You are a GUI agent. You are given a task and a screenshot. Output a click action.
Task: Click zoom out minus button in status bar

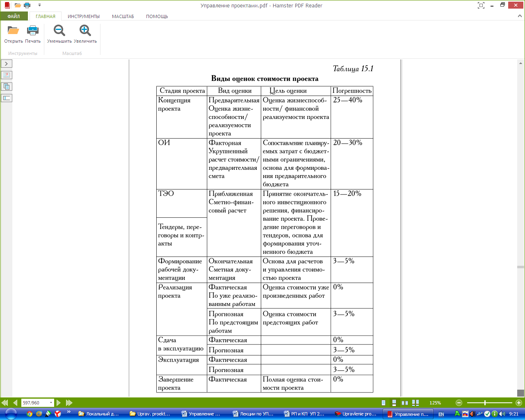pyautogui.click(x=459, y=403)
